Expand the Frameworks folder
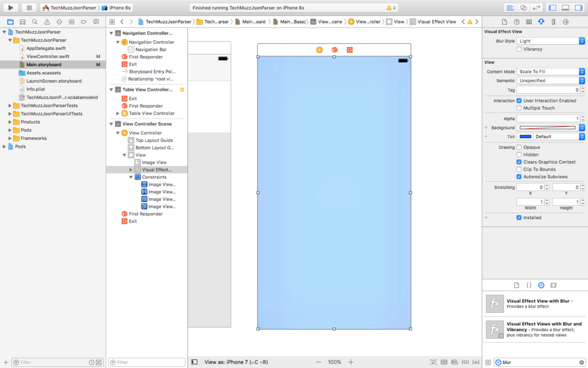The height and width of the screenshot is (368, 588). point(10,138)
